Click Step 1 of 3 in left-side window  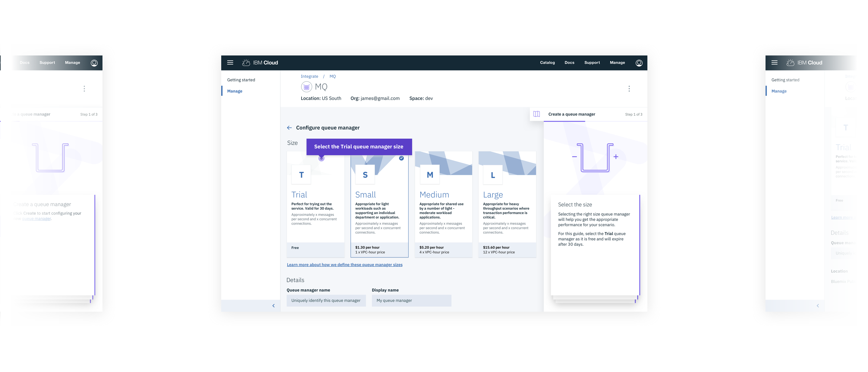click(89, 115)
